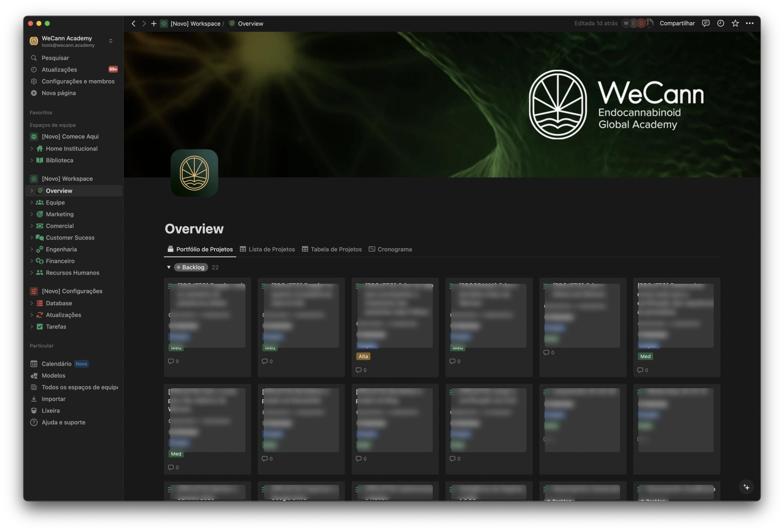Click the page collaborator avatars
This screenshot has height=532, width=784.
tap(638, 23)
